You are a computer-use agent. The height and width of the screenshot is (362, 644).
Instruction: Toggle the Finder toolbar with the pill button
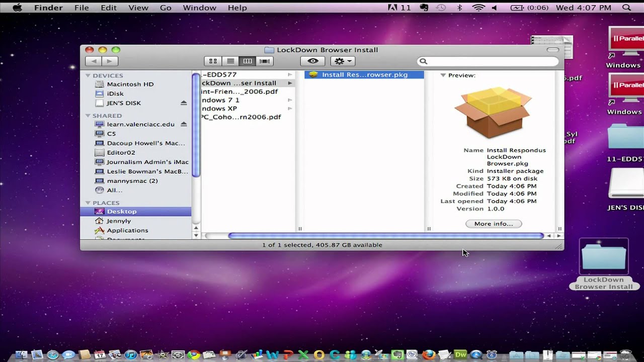tap(552, 50)
